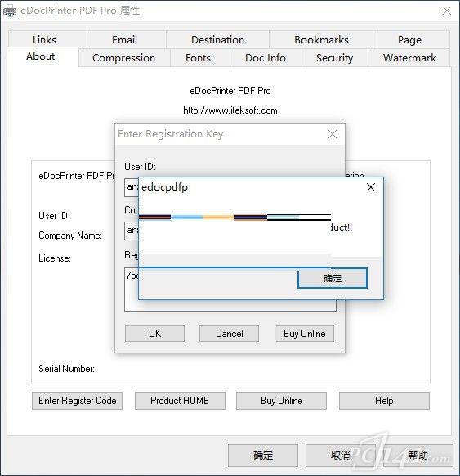Click Buy Online in the Registration Key dialog

click(304, 334)
